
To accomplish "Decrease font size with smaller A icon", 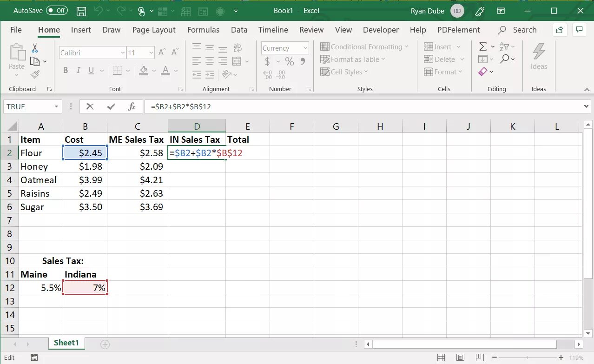I will [x=174, y=53].
